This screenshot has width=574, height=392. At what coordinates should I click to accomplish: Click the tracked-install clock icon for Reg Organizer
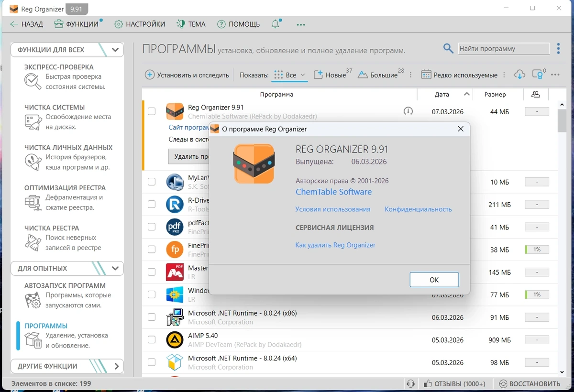(x=408, y=111)
